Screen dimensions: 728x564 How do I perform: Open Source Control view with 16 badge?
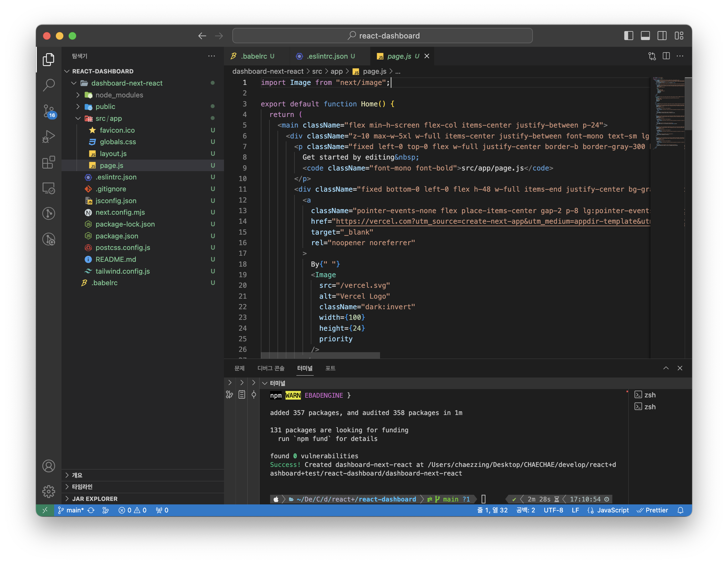pyautogui.click(x=49, y=111)
